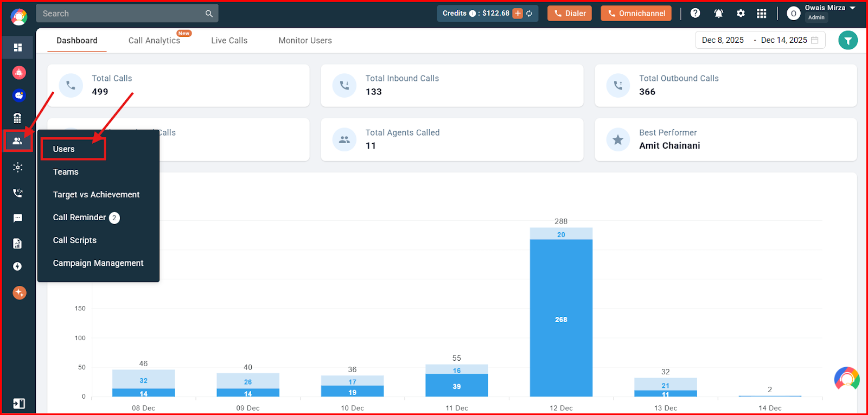Click the Dialer button
Viewport: 868px width, 415px height.
click(x=570, y=14)
